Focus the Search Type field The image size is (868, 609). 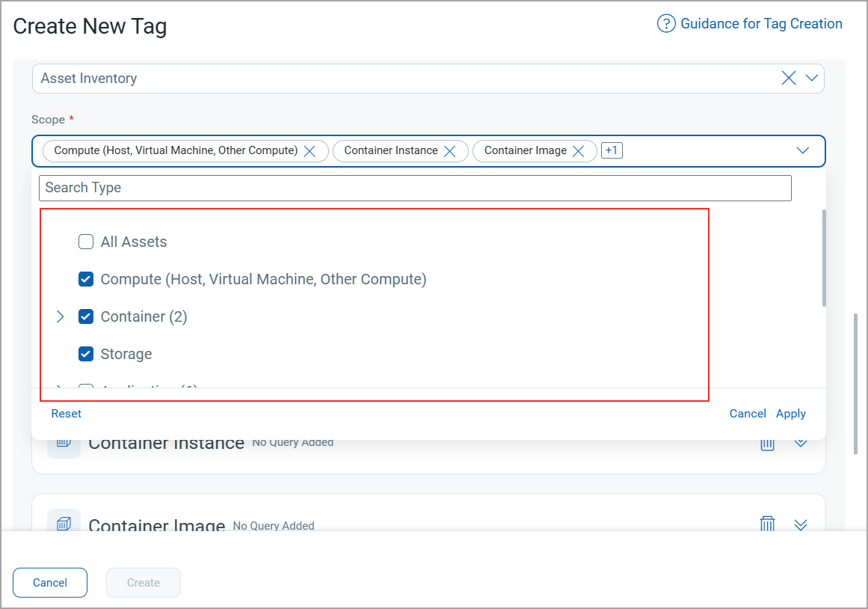[415, 188]
